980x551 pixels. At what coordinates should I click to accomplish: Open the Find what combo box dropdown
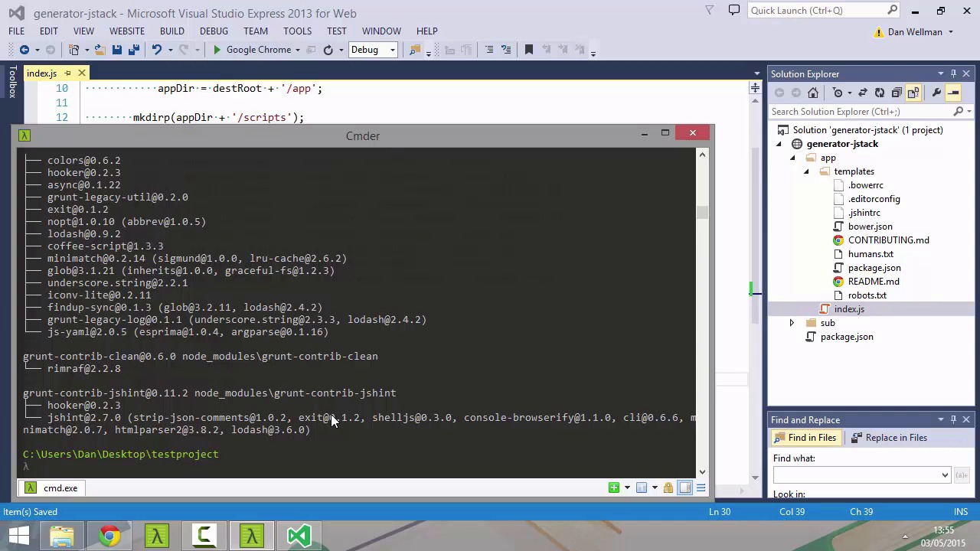pyautogui.click(x=945, y=475)
